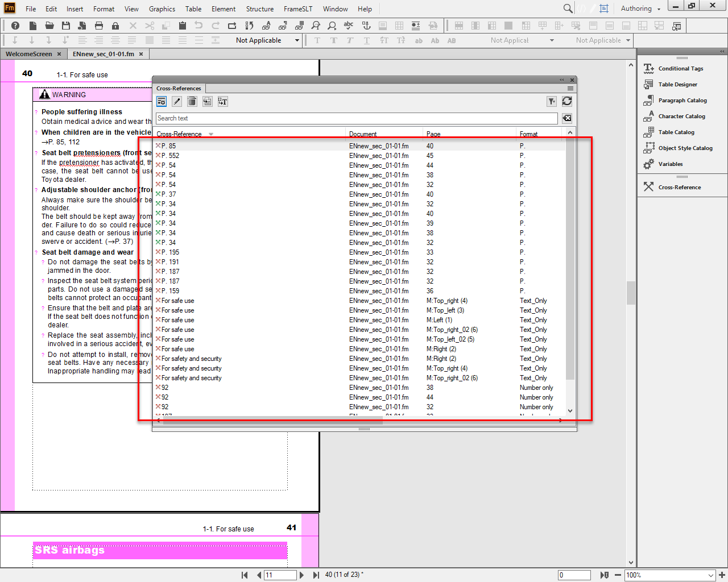Save the current document
The height and width of the screenshot is (582, 728).
click(65, 26)
